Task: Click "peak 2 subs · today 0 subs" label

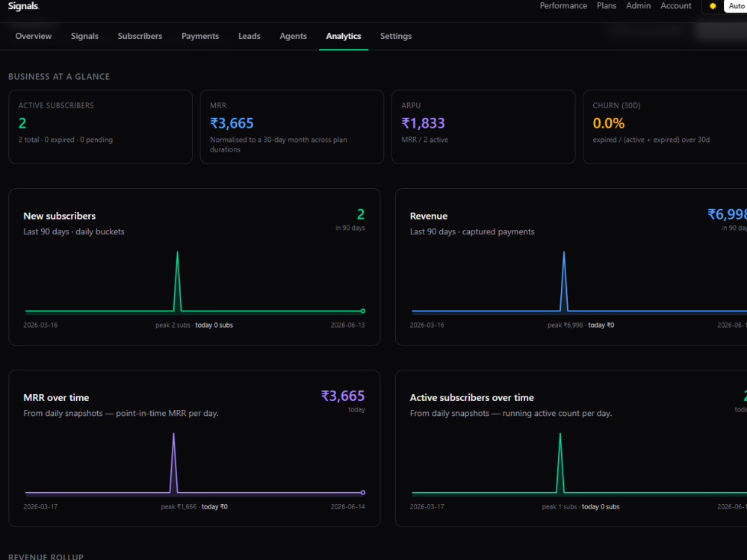Action: [194, 326]
